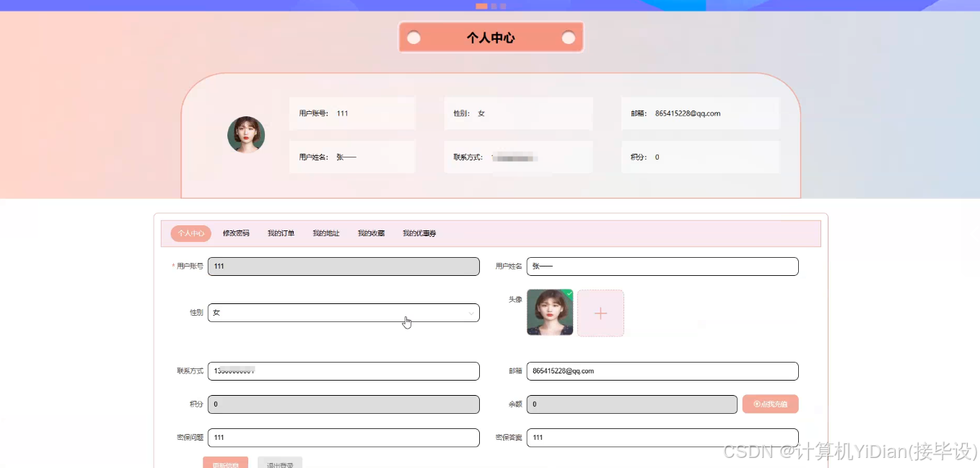The width and height of the screenshot is (980, 468).
Task: Click the 性别 女 summary text
Action: tap(469, 113)
